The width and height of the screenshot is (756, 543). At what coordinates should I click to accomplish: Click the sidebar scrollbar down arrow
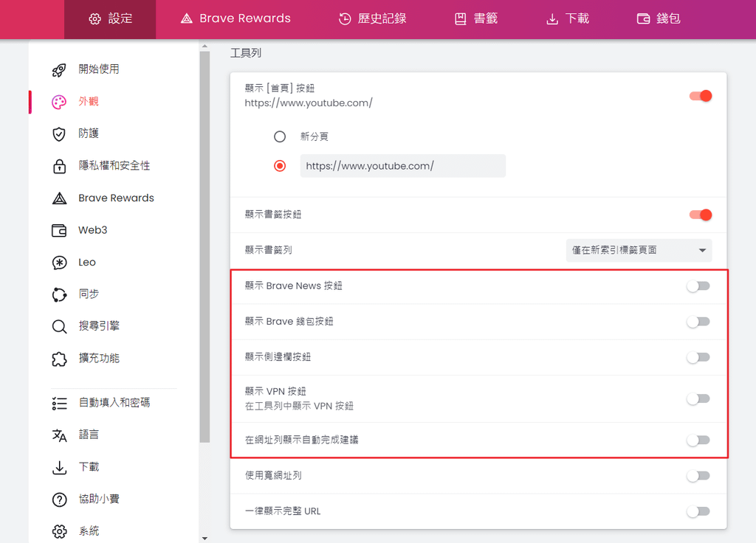[205, 538]
